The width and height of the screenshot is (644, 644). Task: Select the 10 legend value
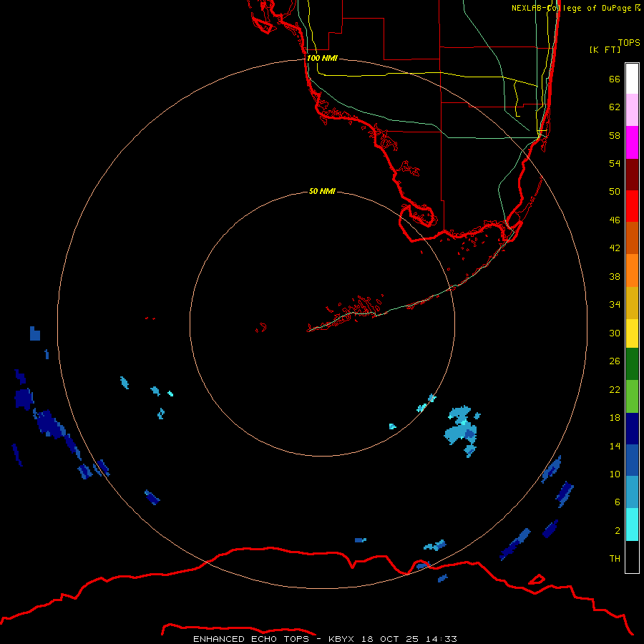(615, 474)
